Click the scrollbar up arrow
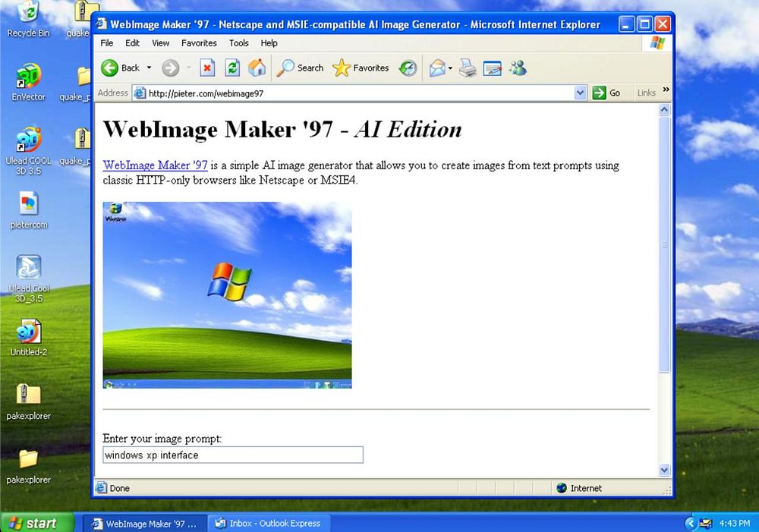 [x=664, y=109]
